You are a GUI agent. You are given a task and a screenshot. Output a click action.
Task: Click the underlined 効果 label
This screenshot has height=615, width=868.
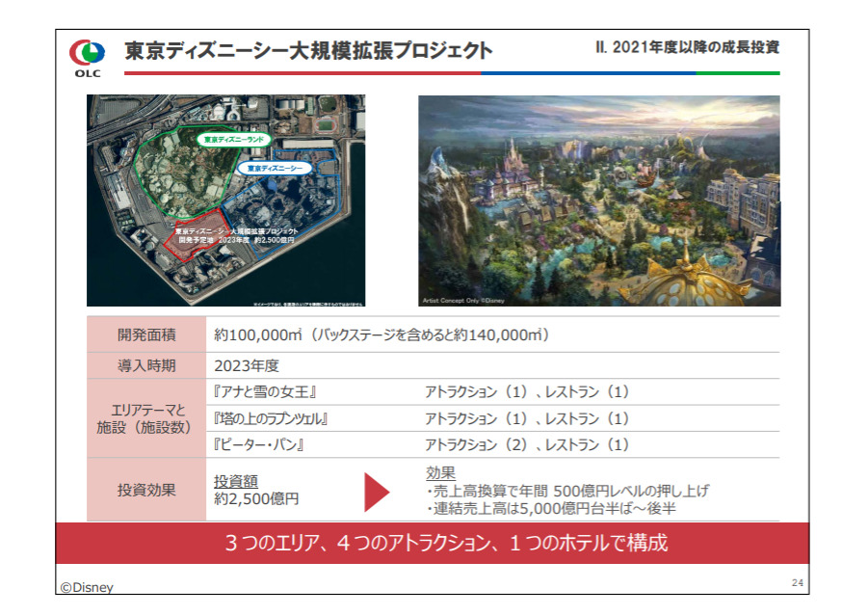440,473
